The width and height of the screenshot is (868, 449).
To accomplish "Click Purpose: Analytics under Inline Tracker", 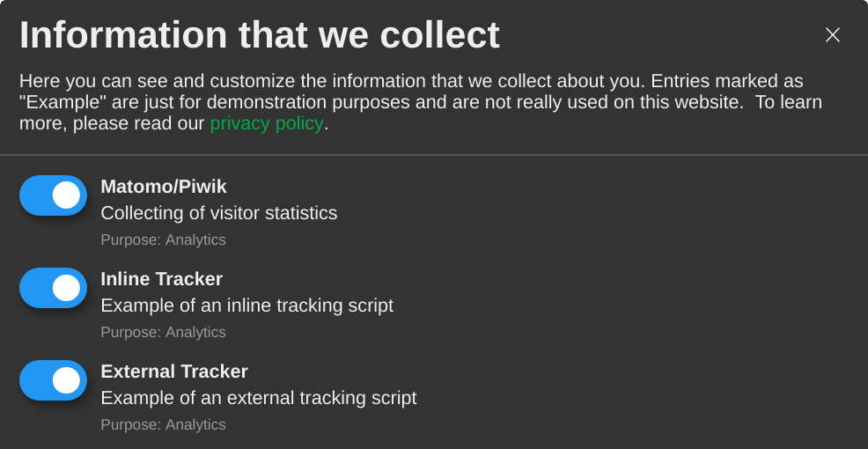I will tap(163, 332).
